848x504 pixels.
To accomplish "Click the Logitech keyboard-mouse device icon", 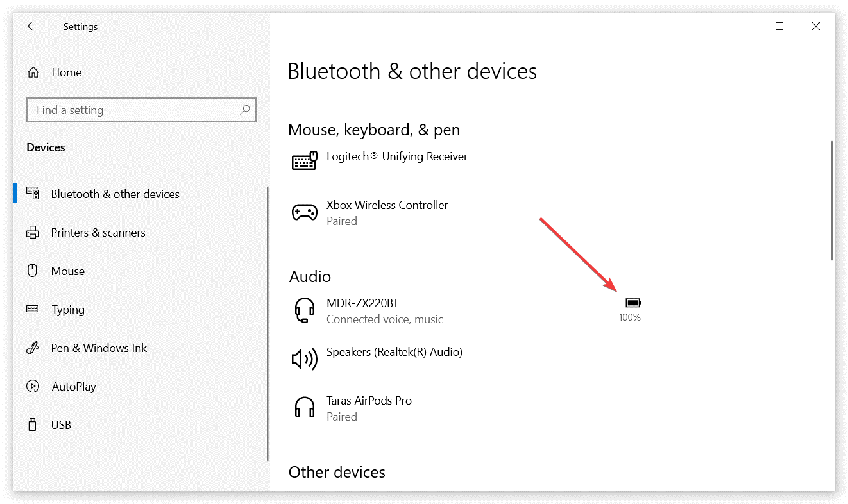I will click(305, 160).
